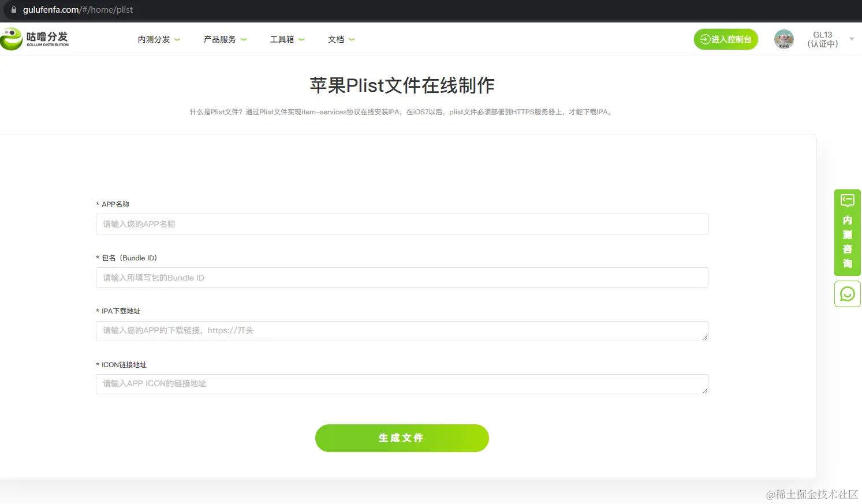Select the ICON链接地址 input box
Image resolution: width=862 pixels, height=504 pixels.
coord(401,384)
